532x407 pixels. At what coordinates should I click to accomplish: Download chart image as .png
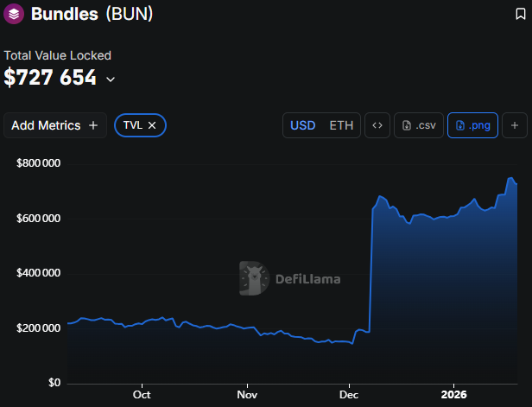(472, 125)
